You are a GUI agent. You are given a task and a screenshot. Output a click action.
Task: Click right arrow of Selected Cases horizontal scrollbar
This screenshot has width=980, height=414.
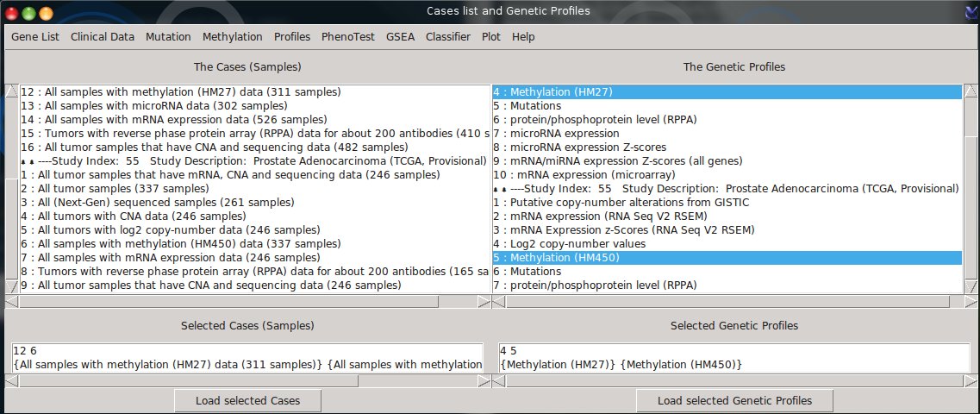484,380
